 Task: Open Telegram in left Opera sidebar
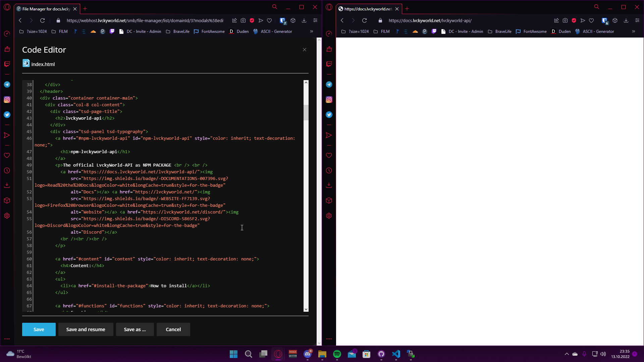click(x=7, y=84)
